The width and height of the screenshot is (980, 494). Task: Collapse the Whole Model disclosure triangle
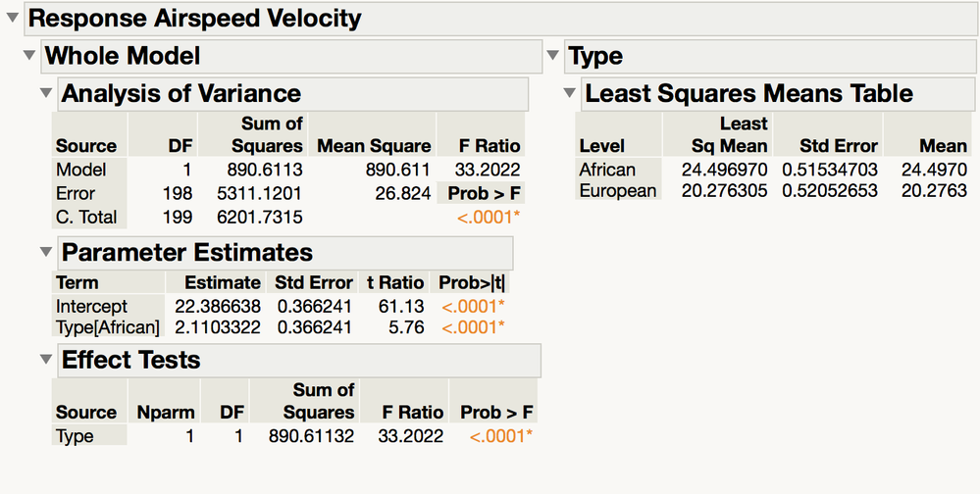point(29,55)
